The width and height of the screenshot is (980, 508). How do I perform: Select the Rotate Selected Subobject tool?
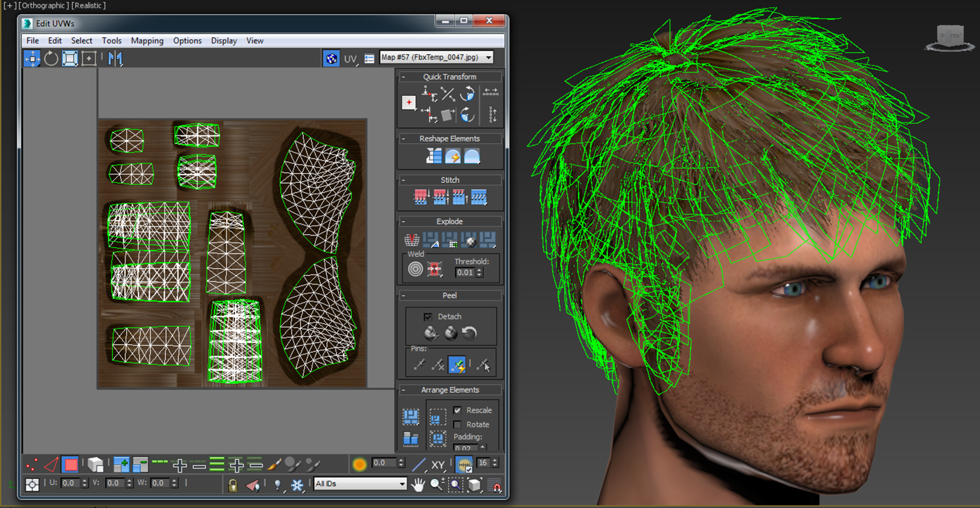tap(51, 59)
